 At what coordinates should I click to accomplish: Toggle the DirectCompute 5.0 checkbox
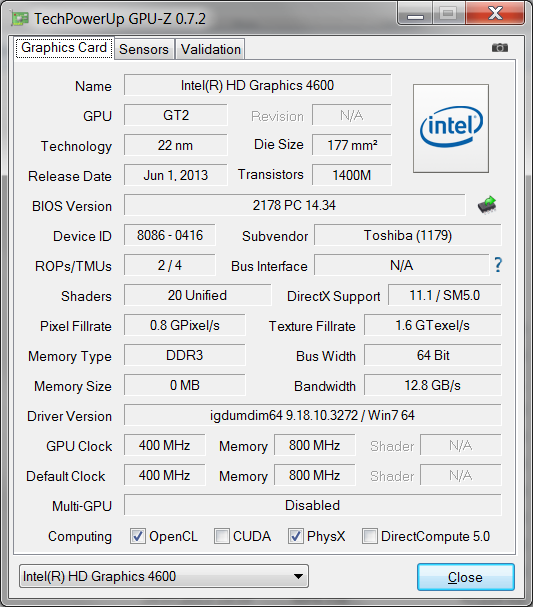[370, 536]
